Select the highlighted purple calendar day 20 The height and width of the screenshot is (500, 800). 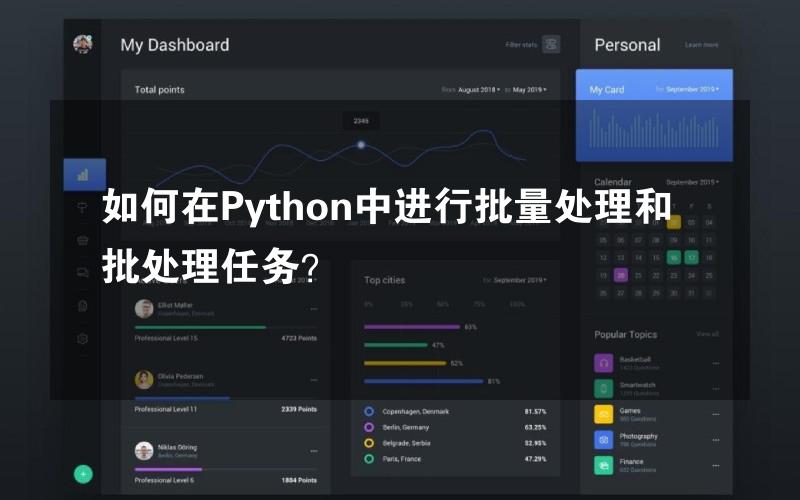point(621,275)
